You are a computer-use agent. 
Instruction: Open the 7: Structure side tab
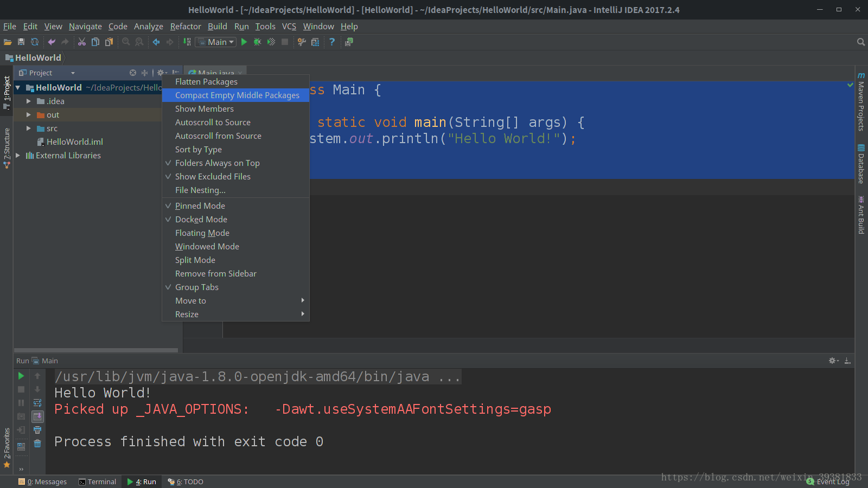(x=7, y=148)
